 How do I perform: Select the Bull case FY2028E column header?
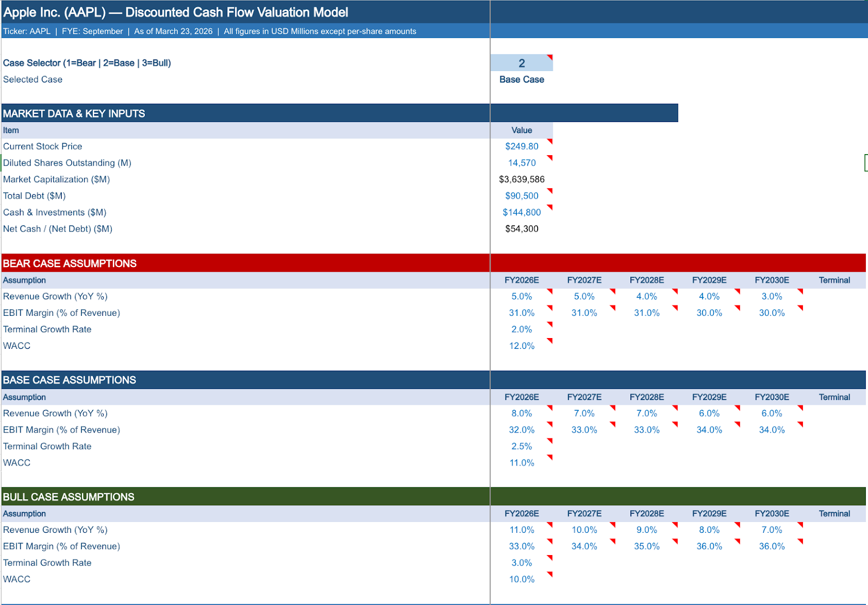coord(647,514)
